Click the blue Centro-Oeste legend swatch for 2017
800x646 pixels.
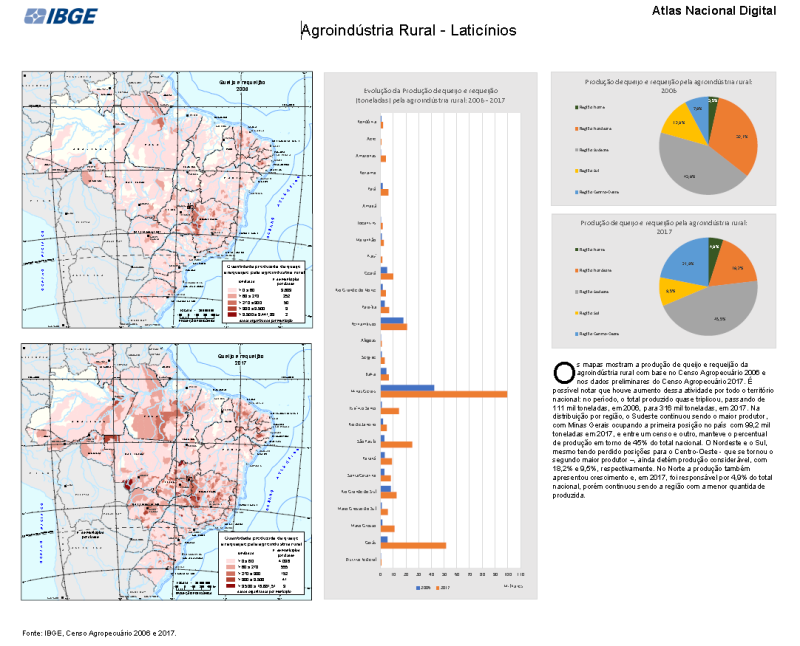[577, 334]
